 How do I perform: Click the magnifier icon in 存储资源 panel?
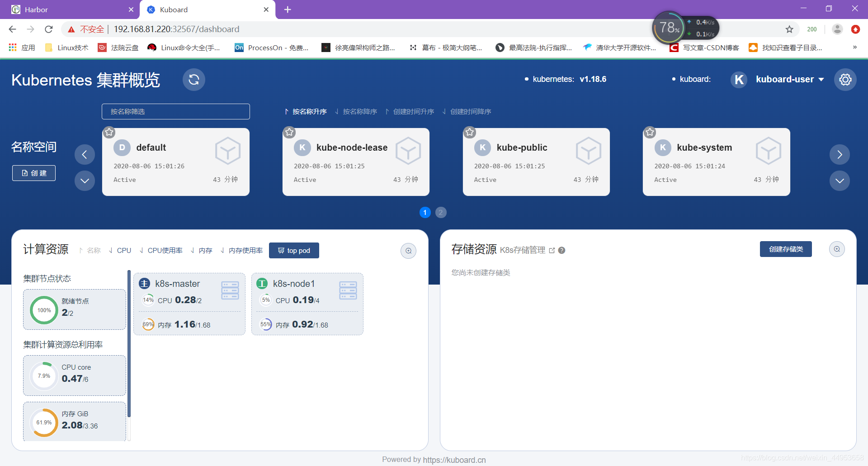(837, 249)
